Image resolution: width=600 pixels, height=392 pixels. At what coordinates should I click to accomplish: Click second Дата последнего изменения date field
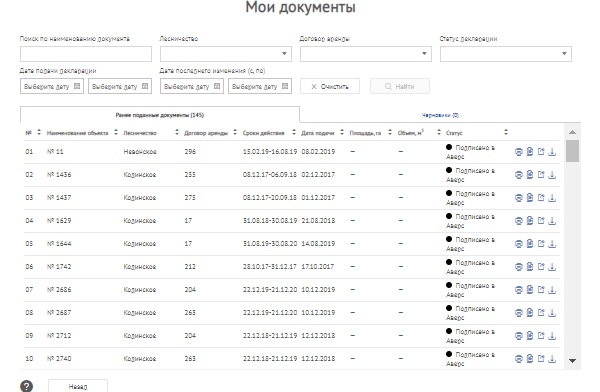260,86
